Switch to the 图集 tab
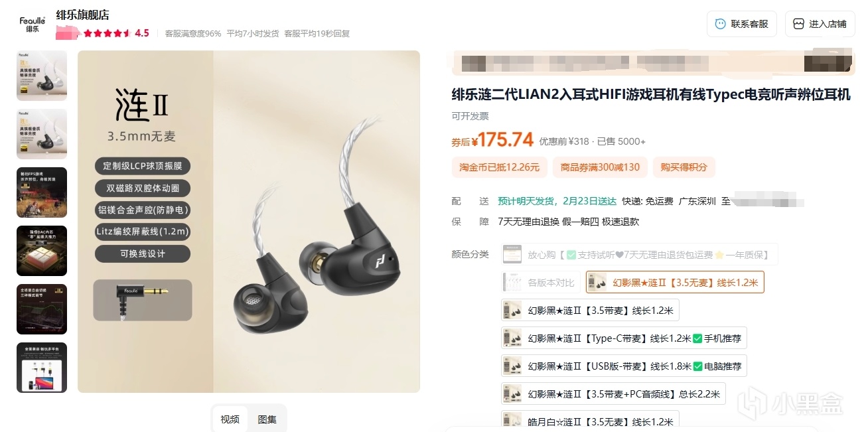Screen dimensions: 868x432 [267, 419]
